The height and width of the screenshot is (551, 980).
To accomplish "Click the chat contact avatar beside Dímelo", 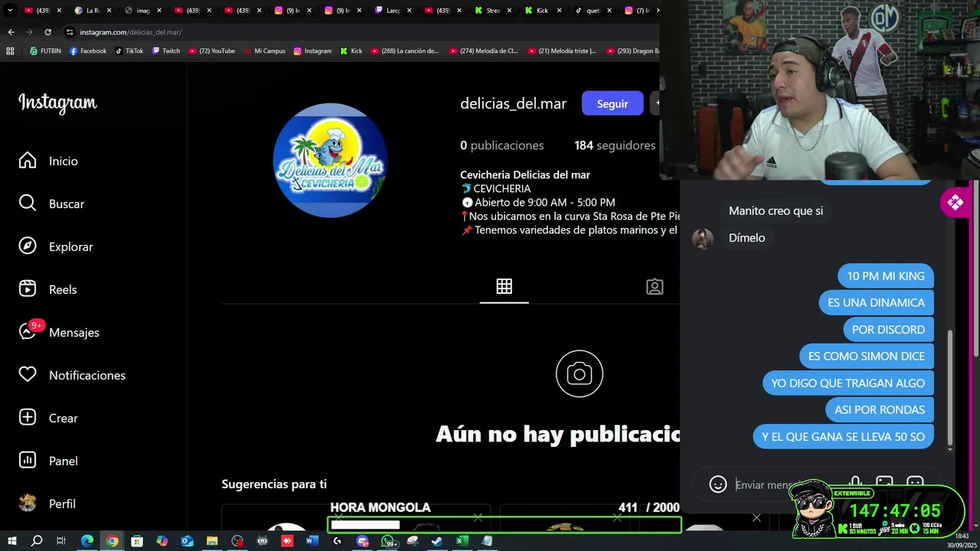I will [703, 238].
